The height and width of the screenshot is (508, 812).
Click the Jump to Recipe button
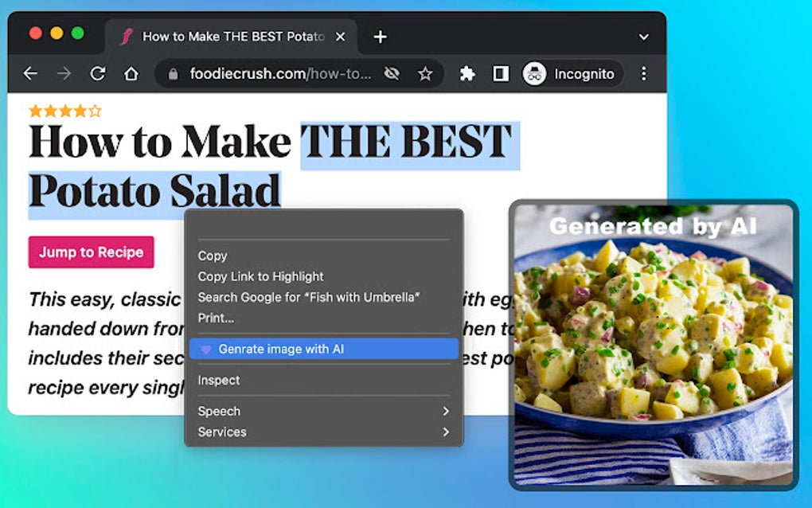pos(91,252)
